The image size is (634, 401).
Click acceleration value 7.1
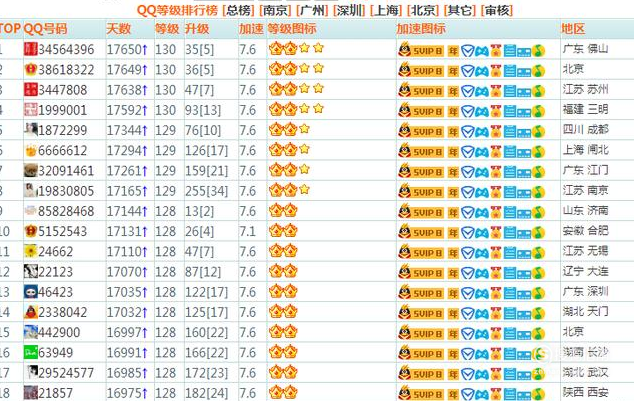pos(247,231)
